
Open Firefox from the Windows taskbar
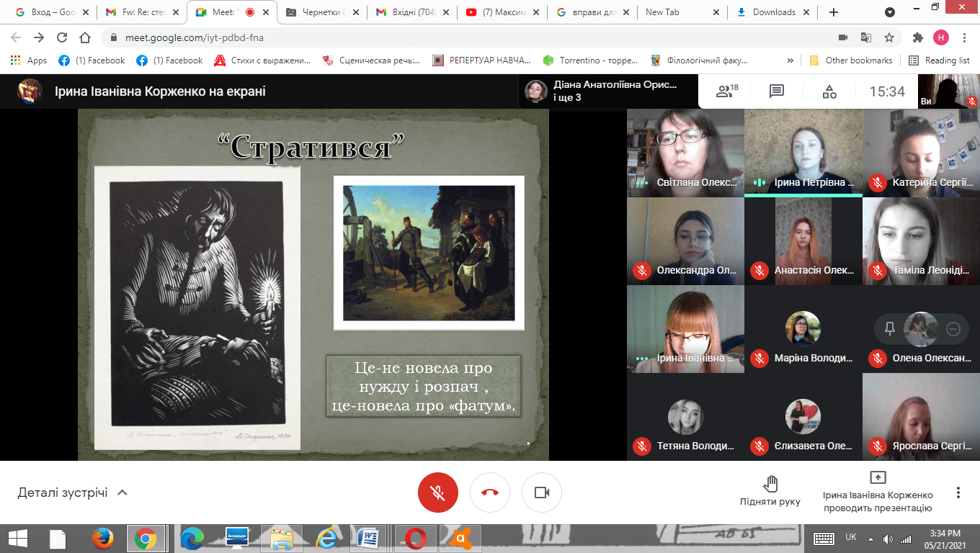[x=103, y=538]
